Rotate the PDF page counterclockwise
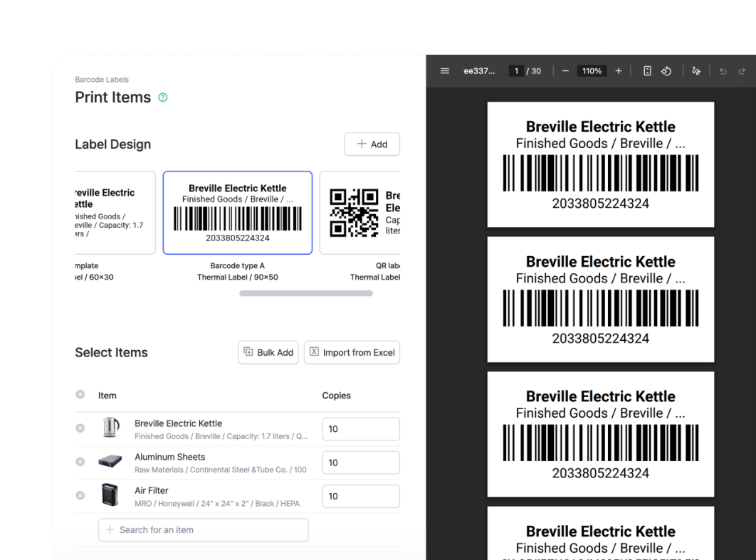The height and width of the screenshot is (560, 756). [x=666, y=71]
